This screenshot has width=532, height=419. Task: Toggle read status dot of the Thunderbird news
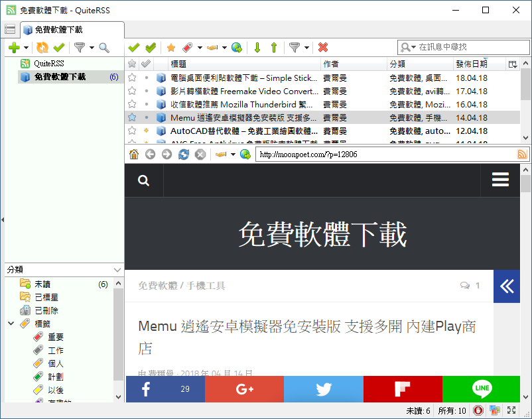pos(146,104)
